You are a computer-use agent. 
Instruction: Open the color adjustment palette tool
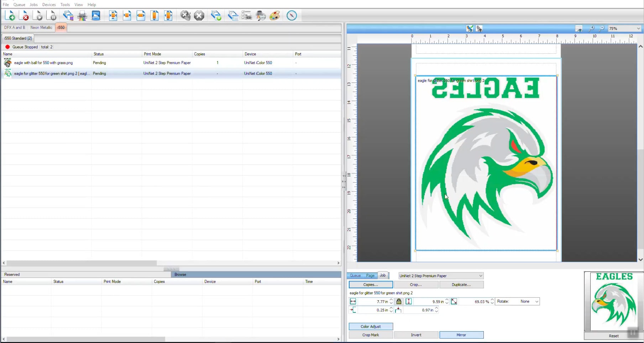pyautogui.click(x=274, y=15)
